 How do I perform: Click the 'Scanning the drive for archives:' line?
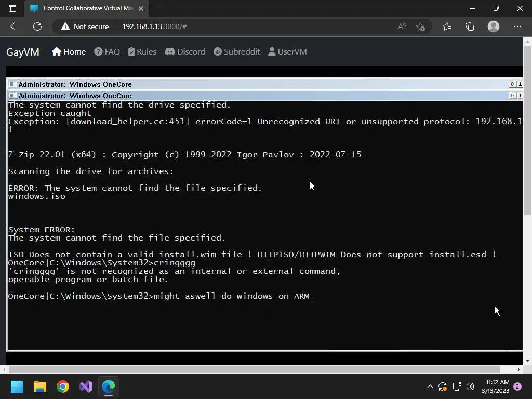coord(90,171)
